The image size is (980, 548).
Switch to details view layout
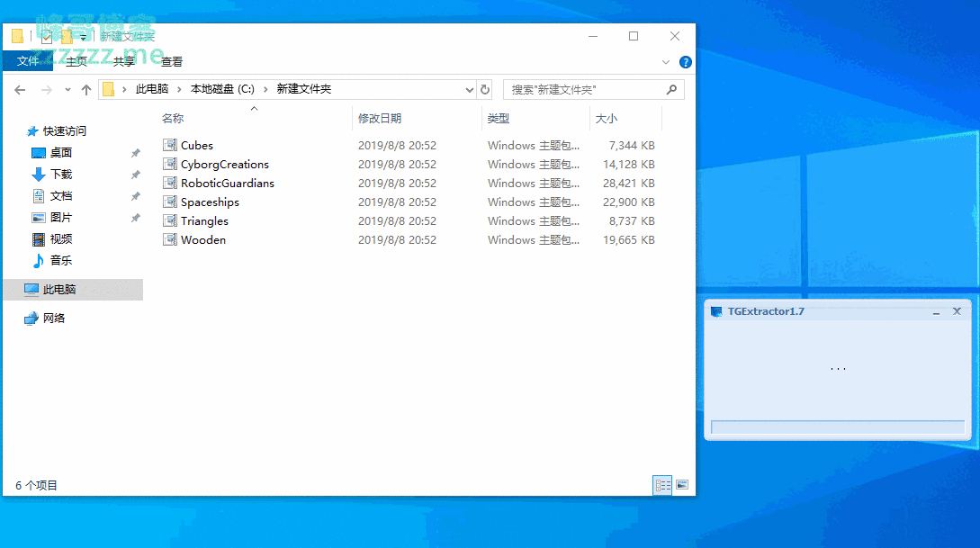tap(662, 485)
